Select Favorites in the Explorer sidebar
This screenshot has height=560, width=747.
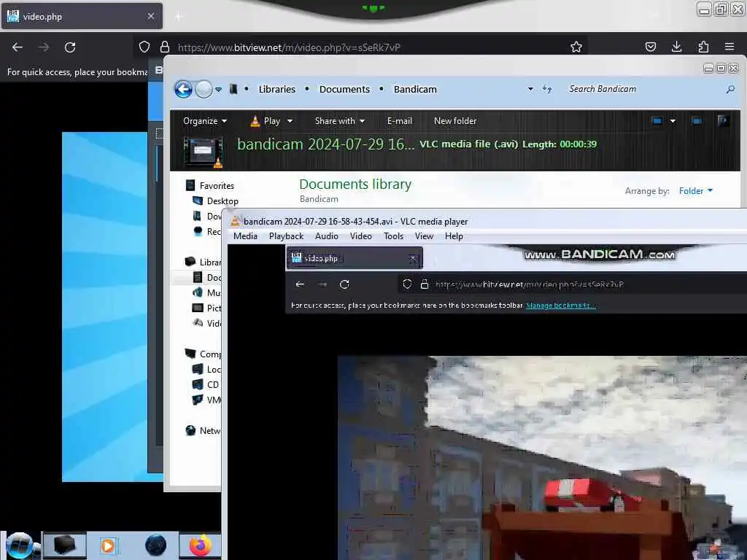pos(209,186)
